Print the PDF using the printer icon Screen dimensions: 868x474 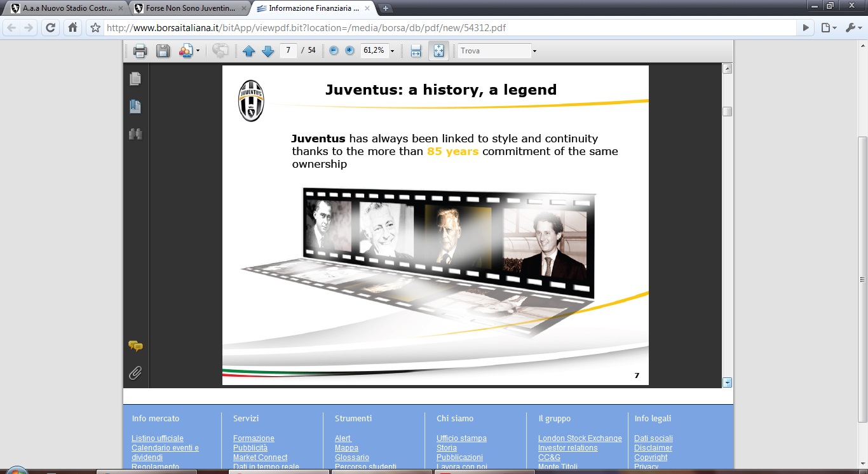click(x=140, y=51)
